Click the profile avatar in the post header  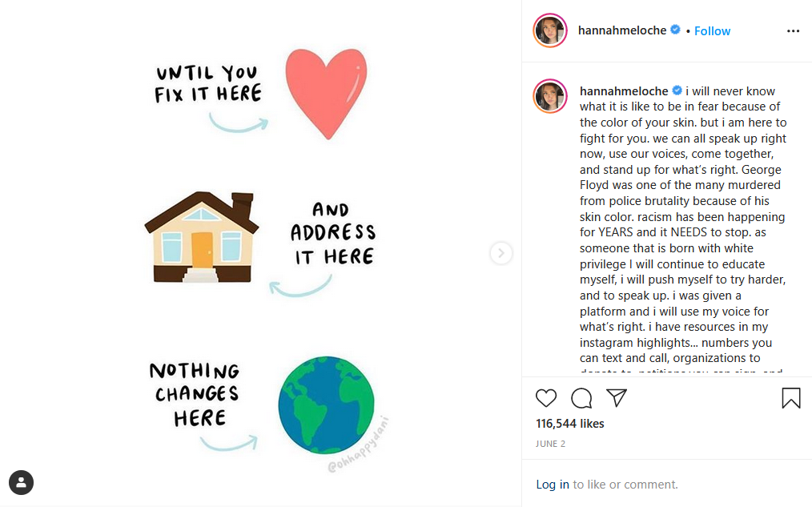click(x=550, y=30)
